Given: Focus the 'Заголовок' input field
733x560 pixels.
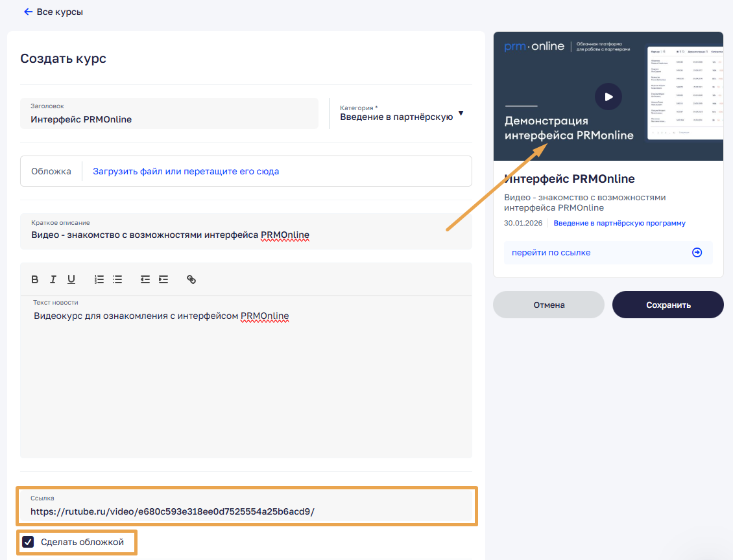Looking at the screenshot, I should tap(170, 119).
